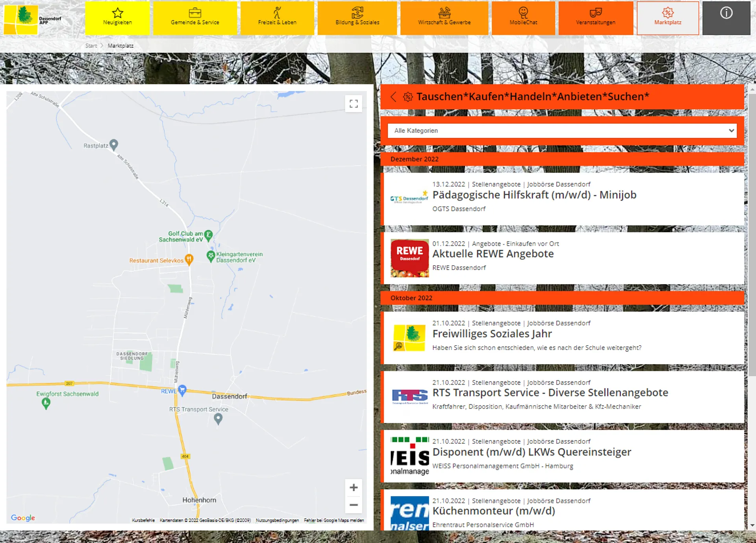Click the Freiwilliges Soziales Jahr thumbnail

[x=409, y=338]
